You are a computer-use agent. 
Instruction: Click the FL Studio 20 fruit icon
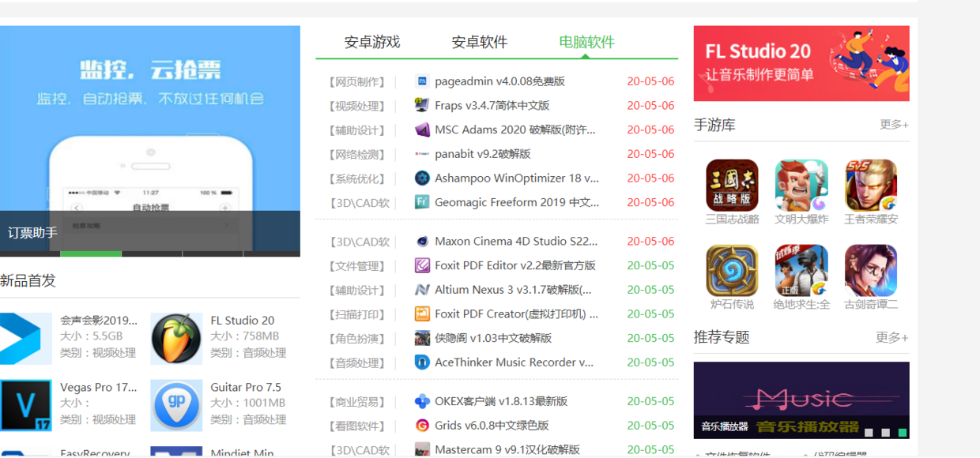(x=176, y=339)
